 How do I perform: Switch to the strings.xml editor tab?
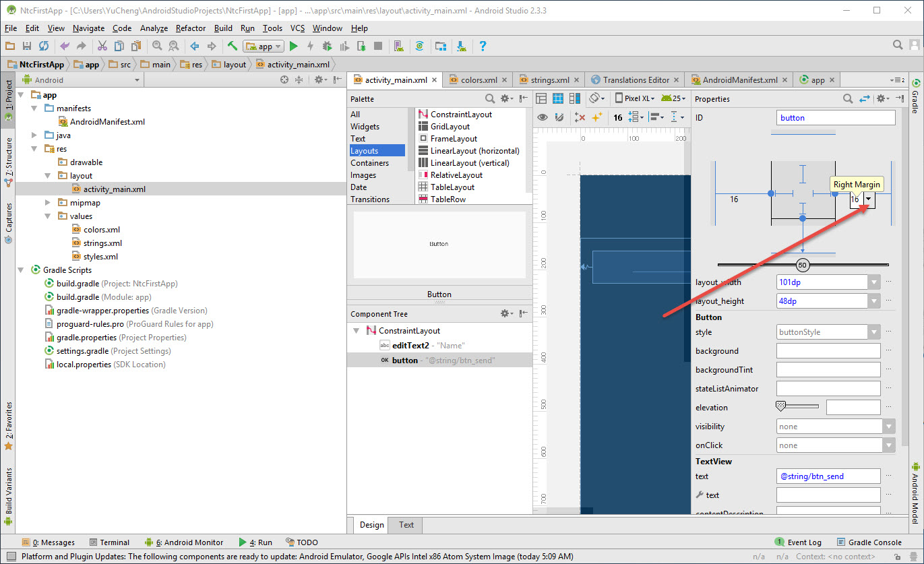point(549,80)
